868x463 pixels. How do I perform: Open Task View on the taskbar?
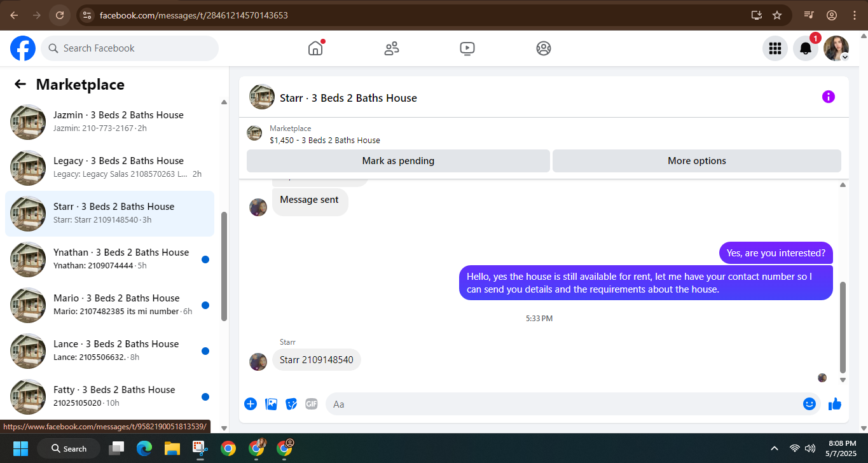point(116,448)
